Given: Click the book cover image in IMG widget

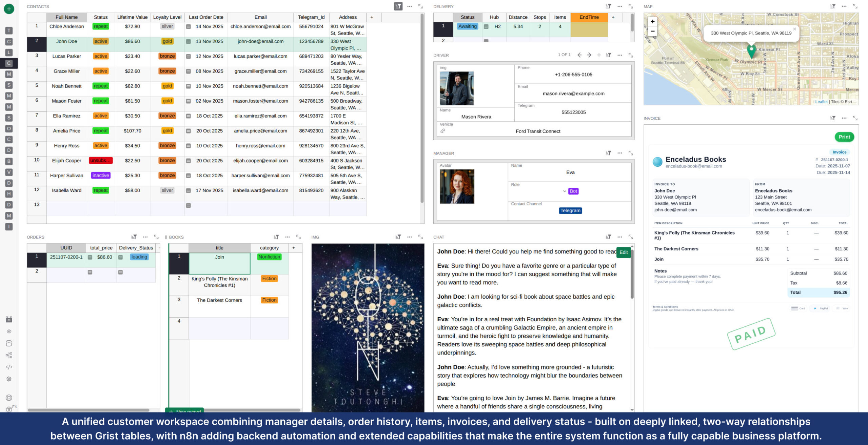Looking at the screenshot, I should tap(368, 327).
